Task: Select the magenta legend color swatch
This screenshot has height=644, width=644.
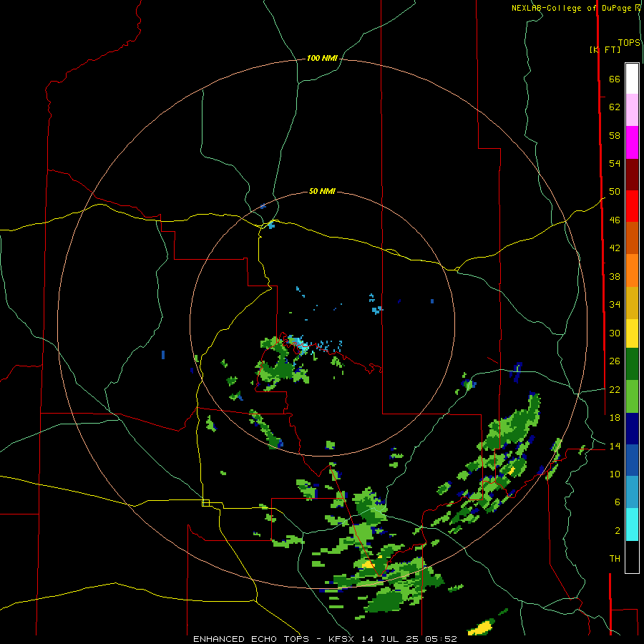Action: [632, 142]
